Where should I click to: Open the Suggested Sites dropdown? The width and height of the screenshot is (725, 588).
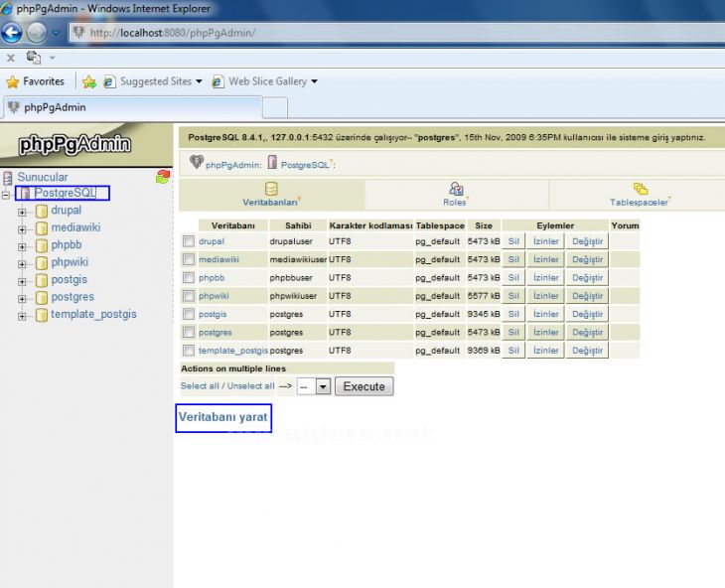pos(200,81)
